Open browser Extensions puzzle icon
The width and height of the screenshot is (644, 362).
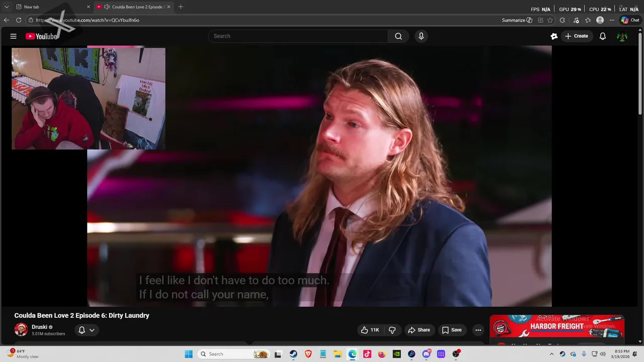tap(562, 20)
